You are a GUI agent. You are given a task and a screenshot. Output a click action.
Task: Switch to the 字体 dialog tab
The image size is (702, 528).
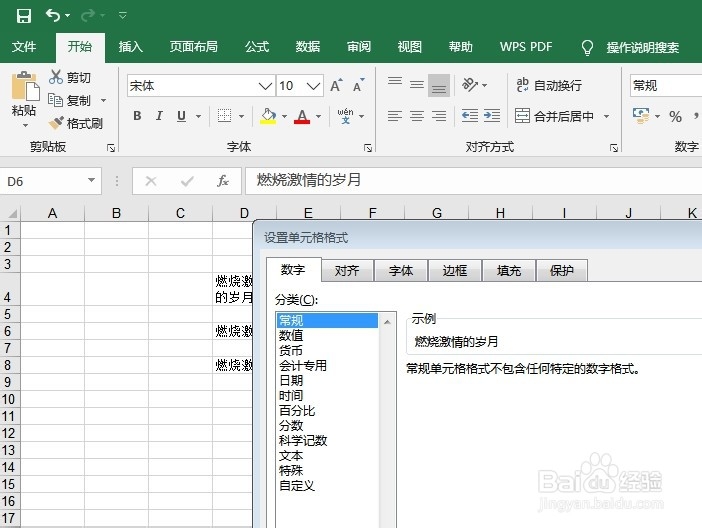pyautogui.click(x=401, y=270)
